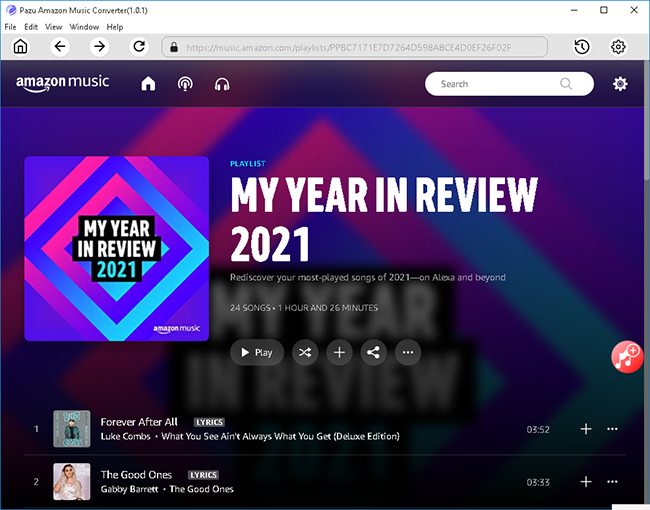Open The Good Ones album link

pos(201,489)
